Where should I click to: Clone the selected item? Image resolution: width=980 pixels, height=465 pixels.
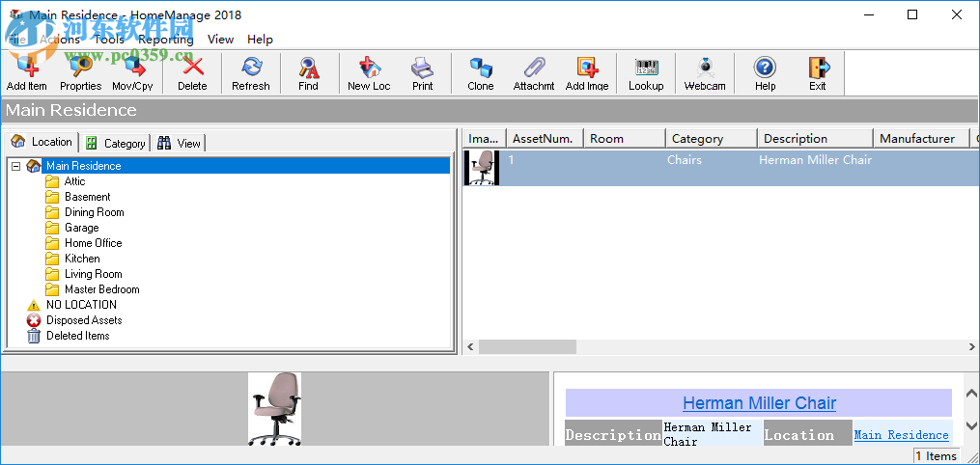point(481,73)
